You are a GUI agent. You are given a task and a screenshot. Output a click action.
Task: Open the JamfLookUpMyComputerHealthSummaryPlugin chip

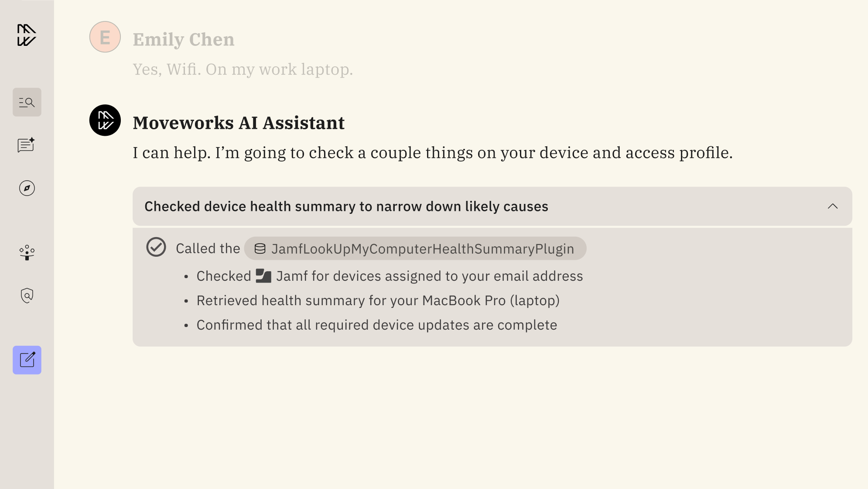click(422, 249)
